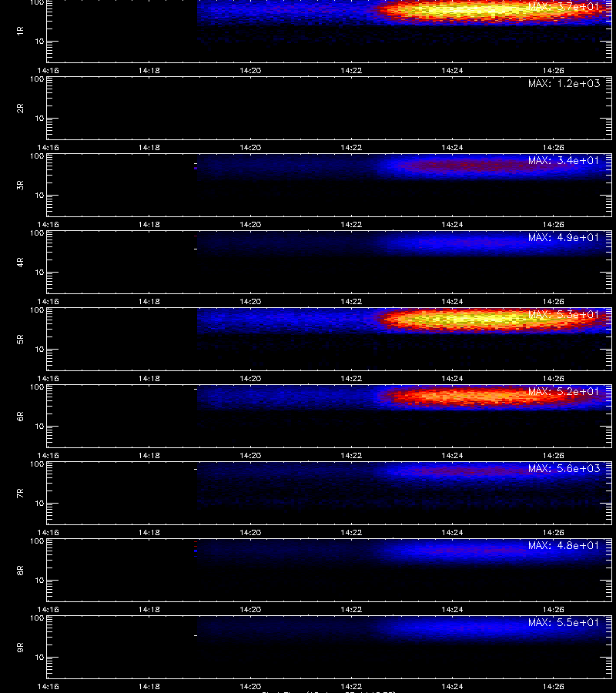
Task: Click the 8R panel axis label
Action: tap(20, 570)
